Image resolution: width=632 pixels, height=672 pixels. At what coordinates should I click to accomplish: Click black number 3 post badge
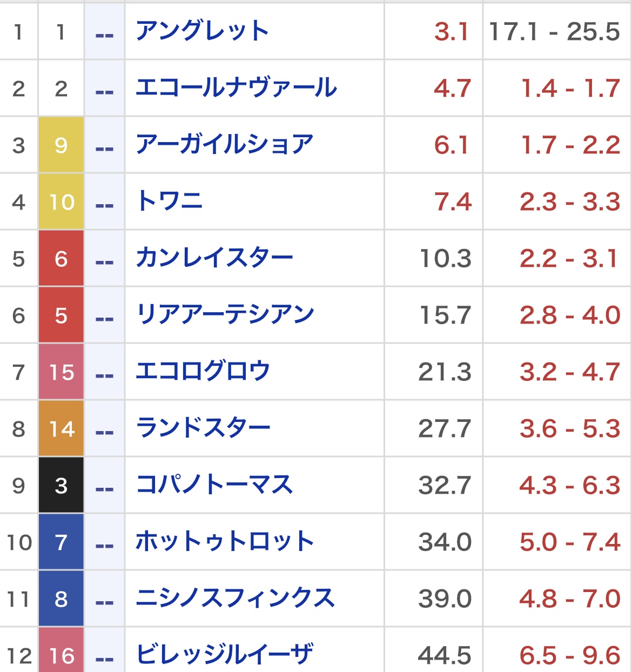click(x=61, y=485)
